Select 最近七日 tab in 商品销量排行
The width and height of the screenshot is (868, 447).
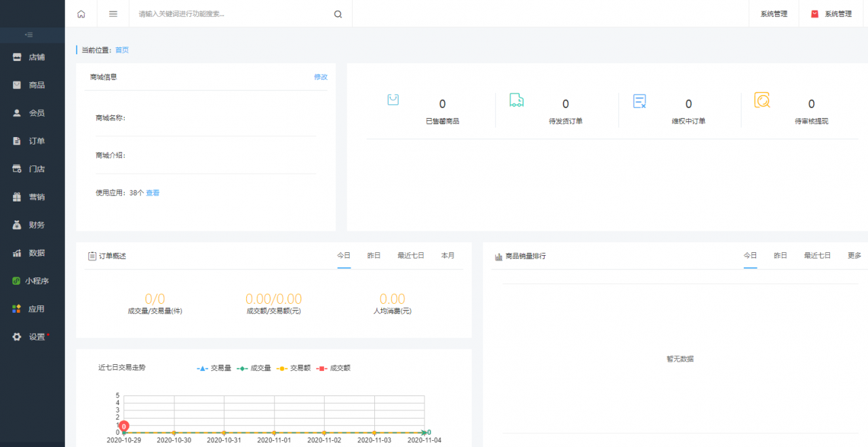point(817,256)
